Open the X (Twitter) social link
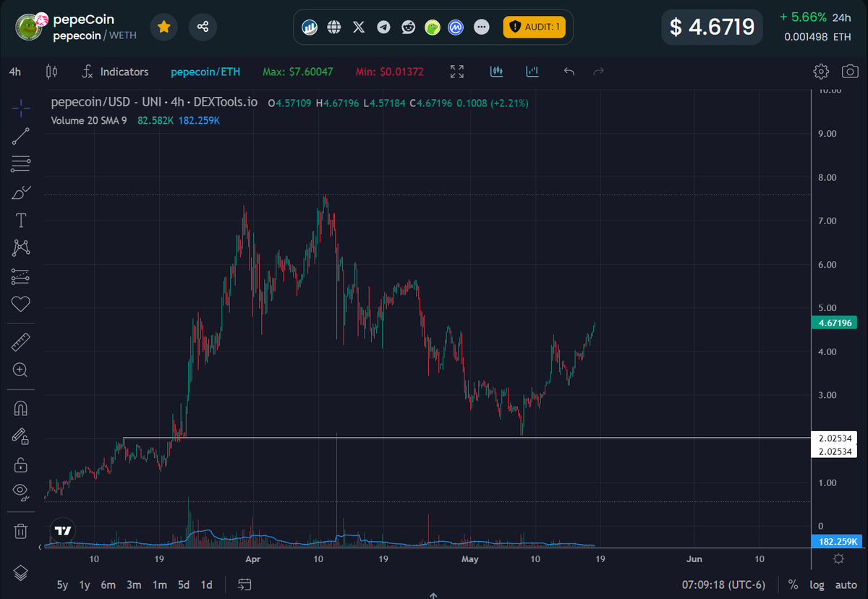This screenshot has width=868, height=599. (x=359, y=27)
